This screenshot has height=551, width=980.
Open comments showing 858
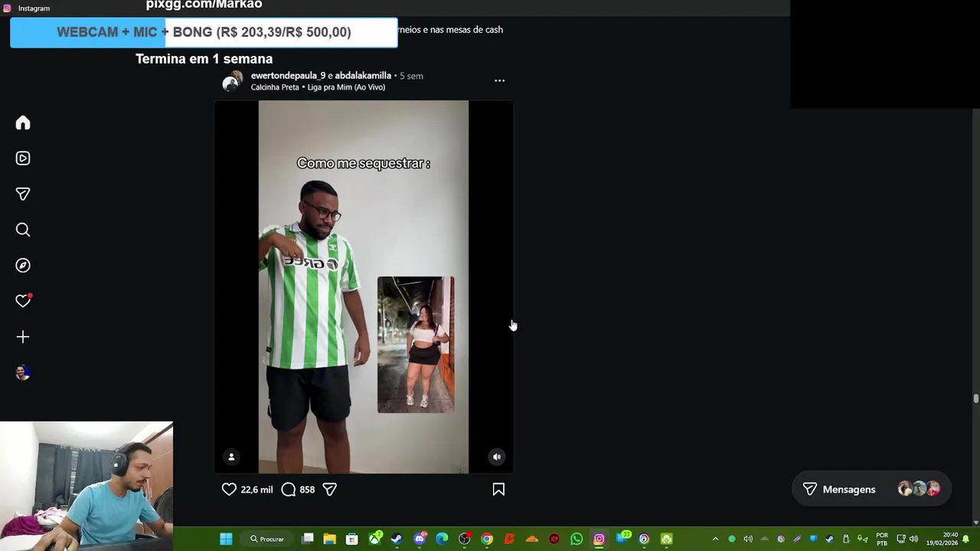tap(298, 489)
